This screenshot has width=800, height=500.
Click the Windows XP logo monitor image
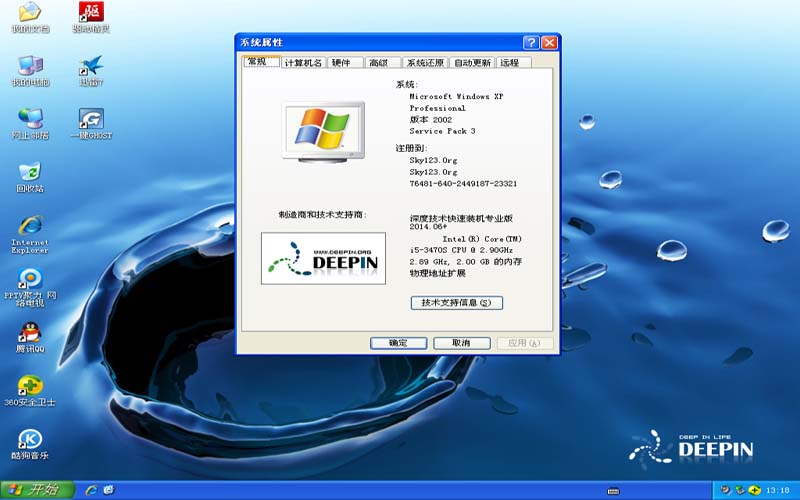click(323, 132)
